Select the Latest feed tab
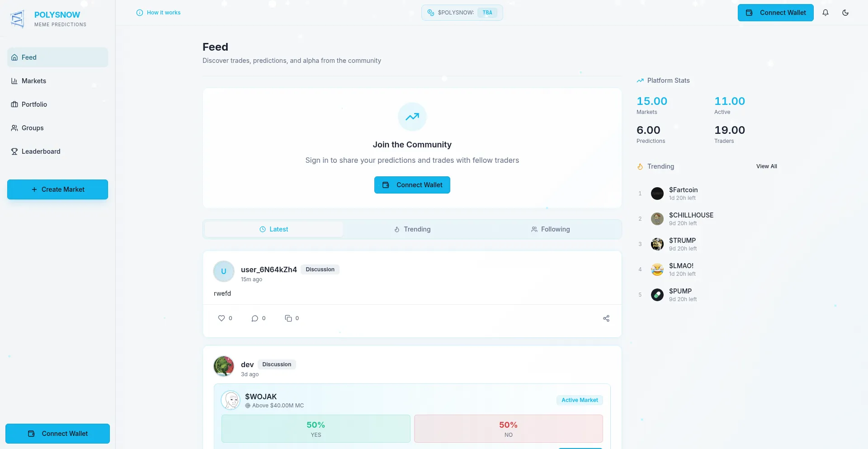 pyautogui.click(x=274, y=229)
